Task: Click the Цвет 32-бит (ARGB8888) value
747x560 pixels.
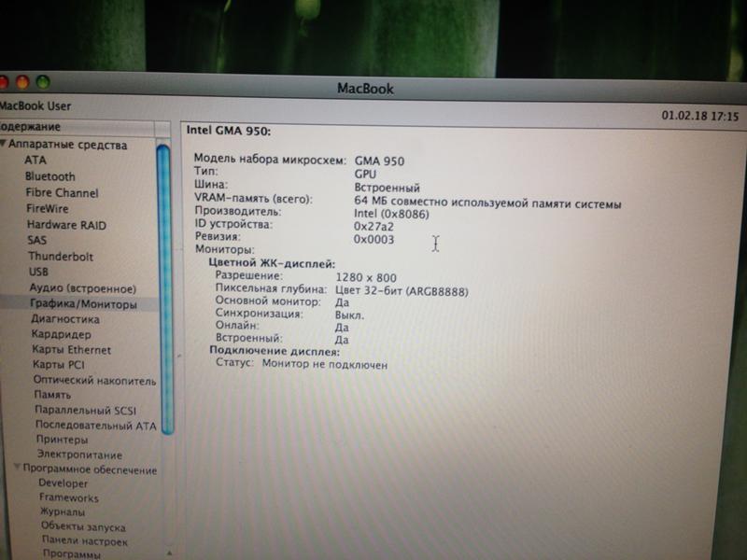Action: point(402,291)
